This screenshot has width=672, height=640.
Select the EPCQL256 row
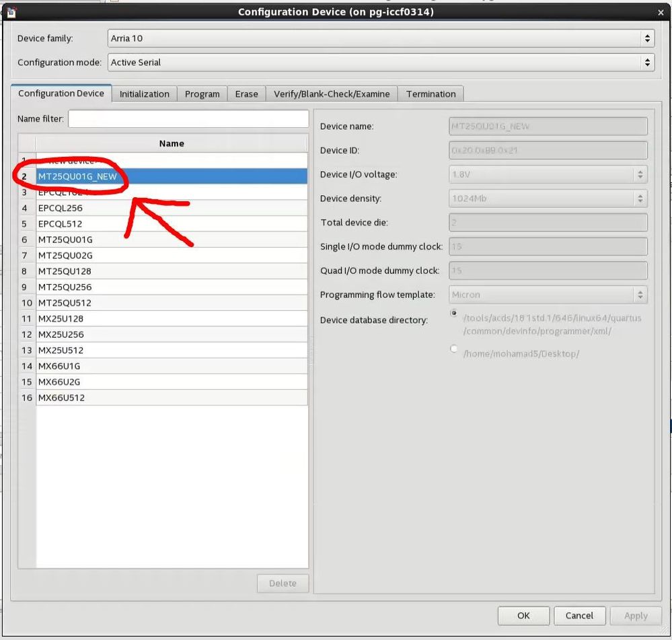click(x=172, y=209)
